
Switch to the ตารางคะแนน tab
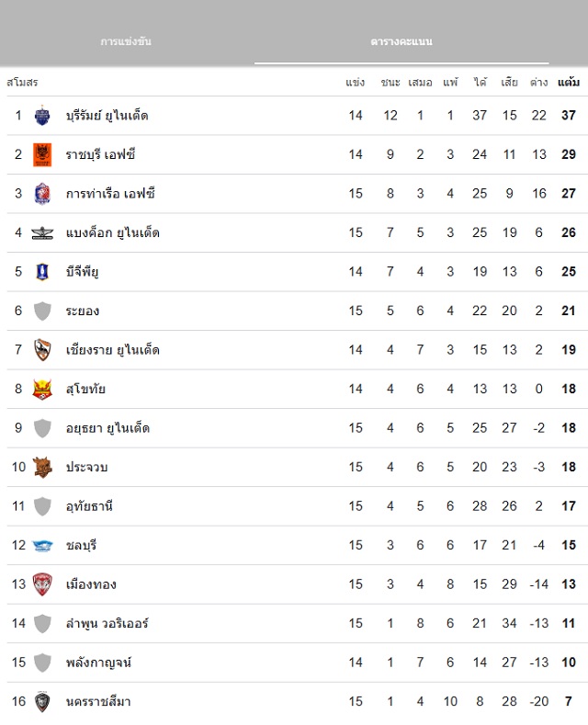(x=401, y=42)
